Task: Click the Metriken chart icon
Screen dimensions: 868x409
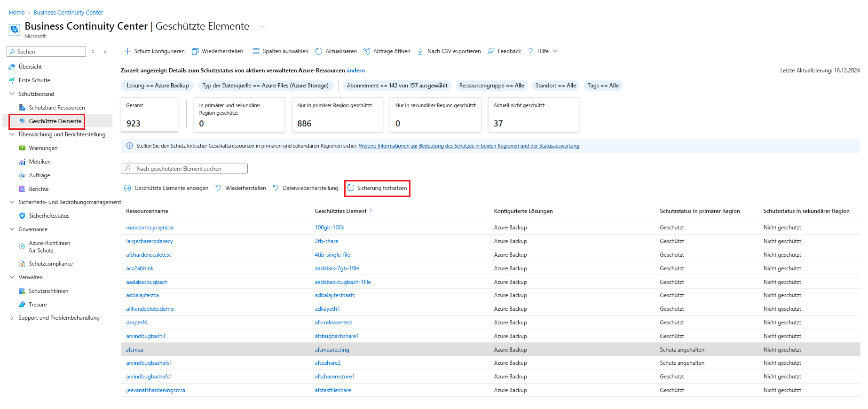Action: click(x=22, y=162)
